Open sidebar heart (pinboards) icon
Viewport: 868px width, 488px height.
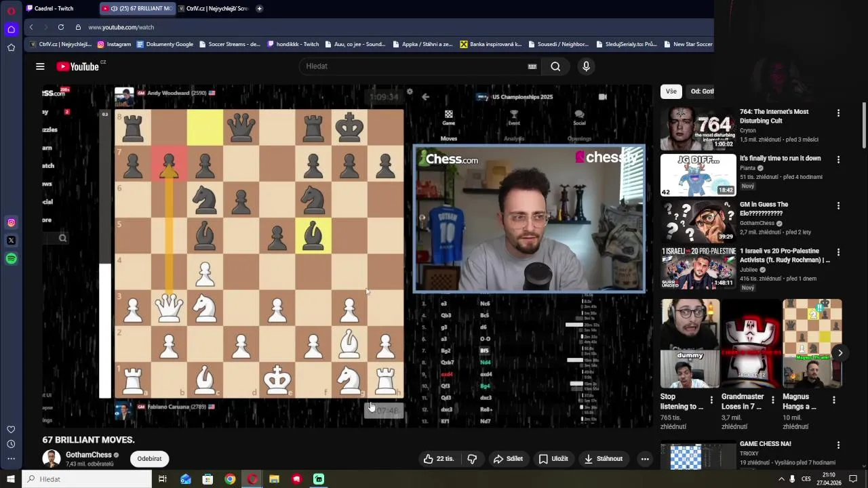pos(11,429)
